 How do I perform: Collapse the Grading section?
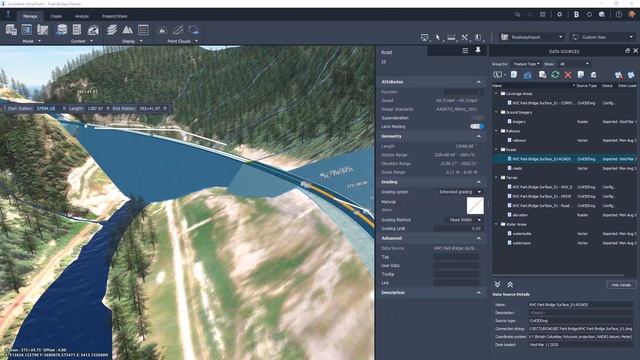479,182
